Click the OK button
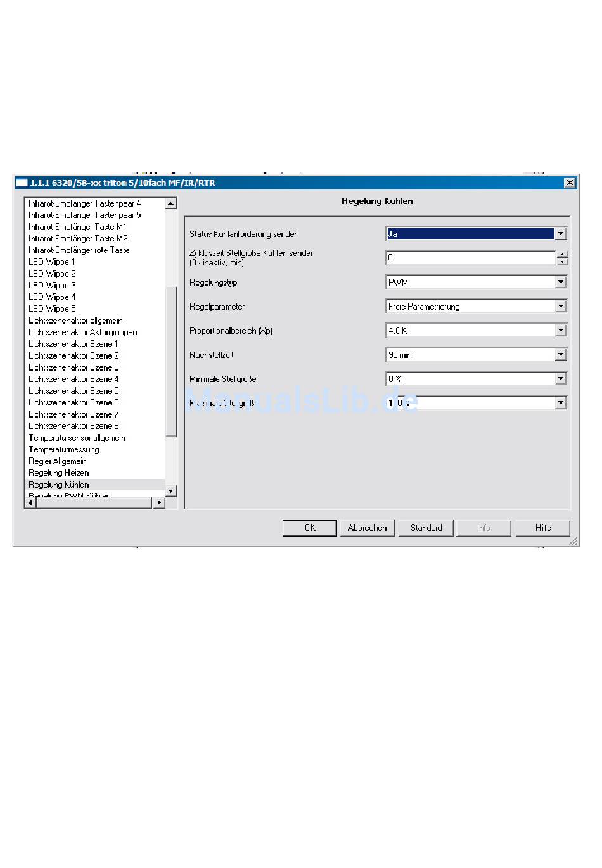The width and height of the screenshot is (602, 868). (x=309, y=528)
